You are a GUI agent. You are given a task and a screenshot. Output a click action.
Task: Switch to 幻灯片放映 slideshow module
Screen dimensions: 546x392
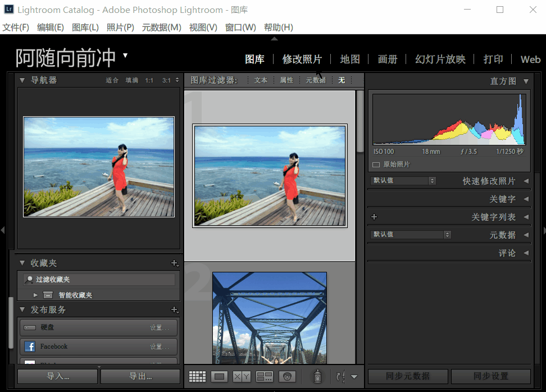(440, 60)
